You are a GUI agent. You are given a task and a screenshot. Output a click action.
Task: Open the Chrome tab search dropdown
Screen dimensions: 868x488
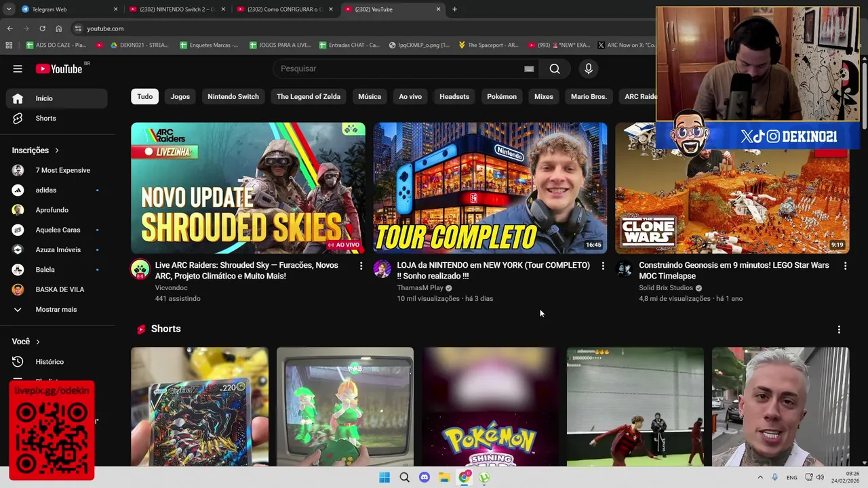(x=9, y=9)
